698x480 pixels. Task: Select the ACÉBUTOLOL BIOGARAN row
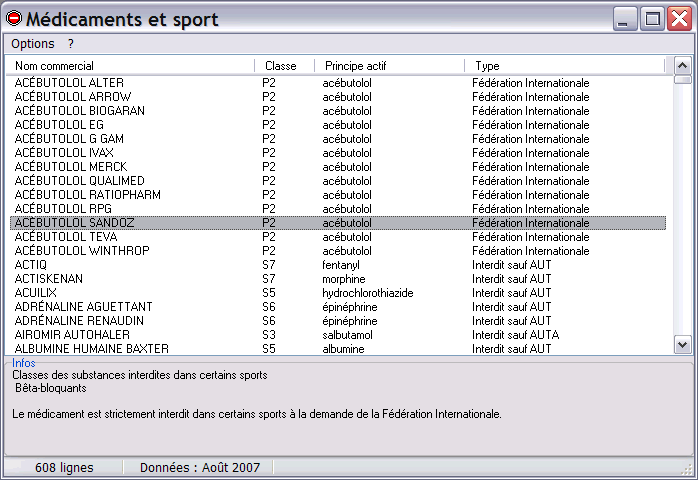(338, 111)
